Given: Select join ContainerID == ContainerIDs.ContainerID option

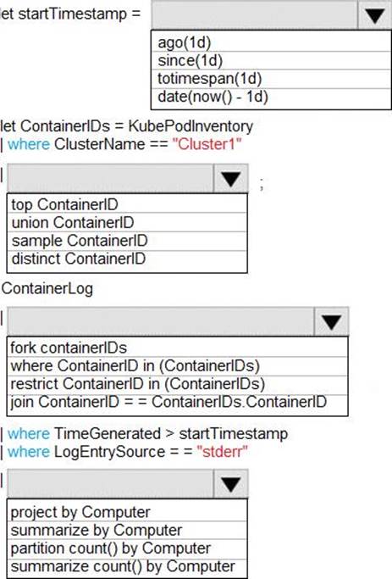Looking at the screenshot, I should tap(178, 404).
